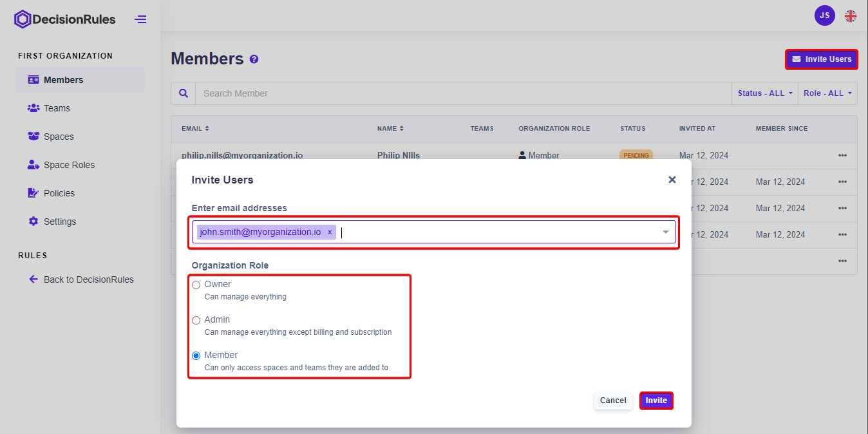The width and height of the screenshot is (868, 434).
Task: Open the Role - ALL filter dropdown
Action: tap(827, 93)
